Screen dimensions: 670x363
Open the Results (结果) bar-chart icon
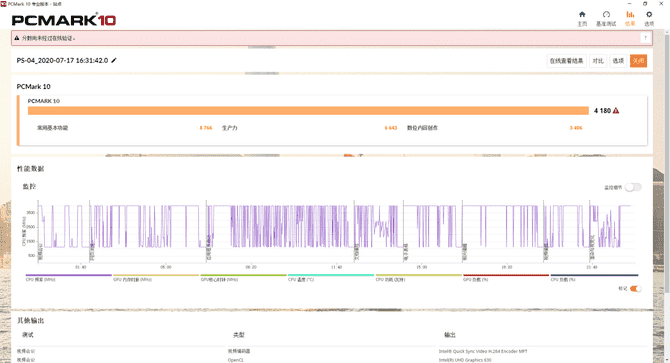coord(630,15)
